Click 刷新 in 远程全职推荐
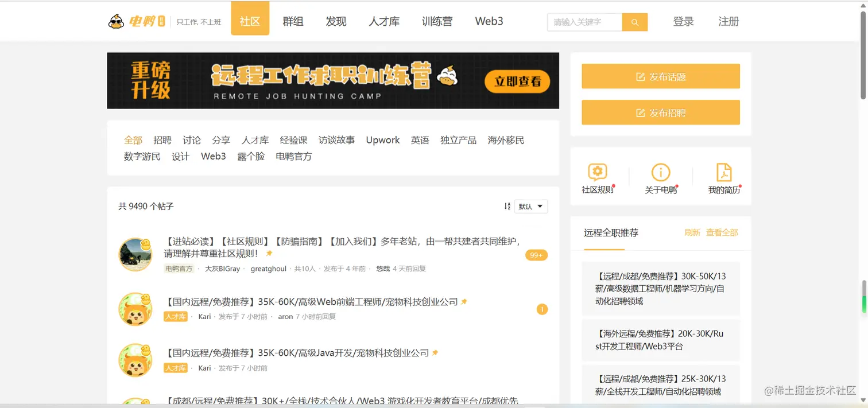 pos(692,232)
